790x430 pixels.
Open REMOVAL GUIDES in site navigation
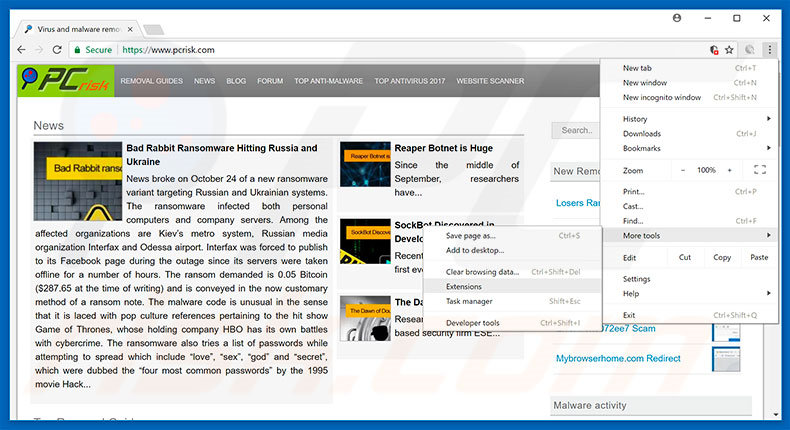[x=151, y=81]
